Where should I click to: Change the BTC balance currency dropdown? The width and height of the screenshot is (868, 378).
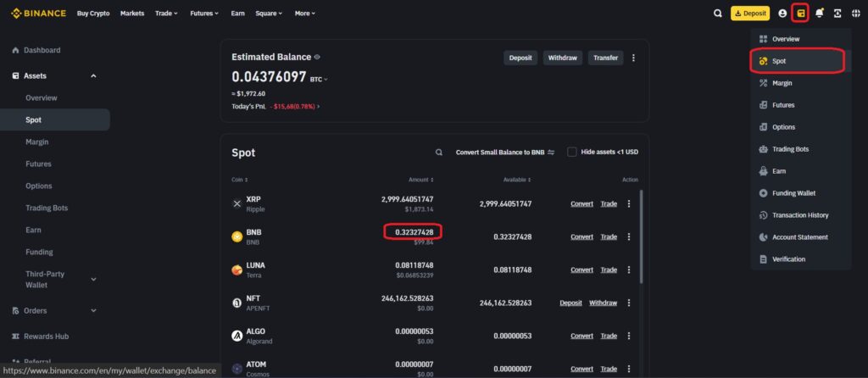(x=319, y=80)
